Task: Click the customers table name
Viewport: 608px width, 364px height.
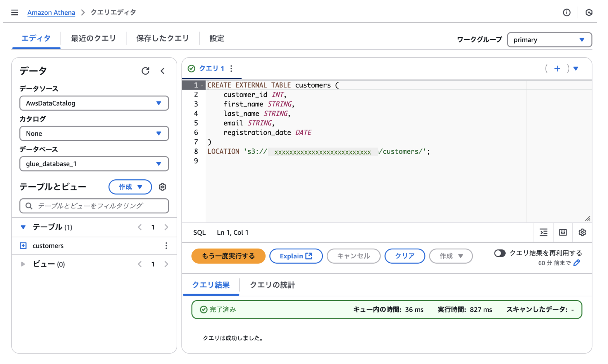Action: pos(48,246)
